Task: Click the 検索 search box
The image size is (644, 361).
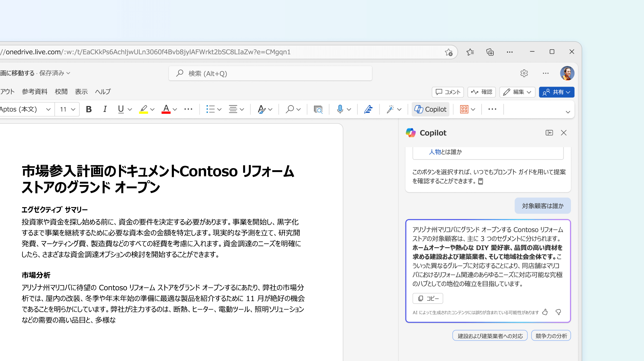Action: [x=270, y=73]
